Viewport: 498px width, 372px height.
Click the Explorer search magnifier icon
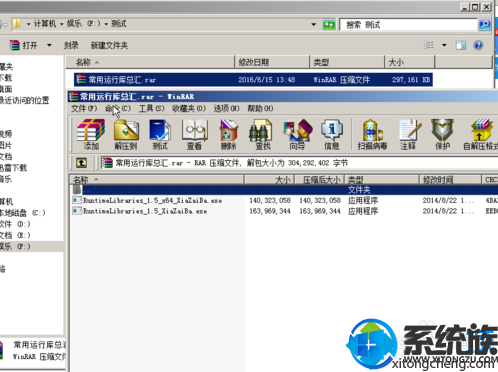[485, 24]
